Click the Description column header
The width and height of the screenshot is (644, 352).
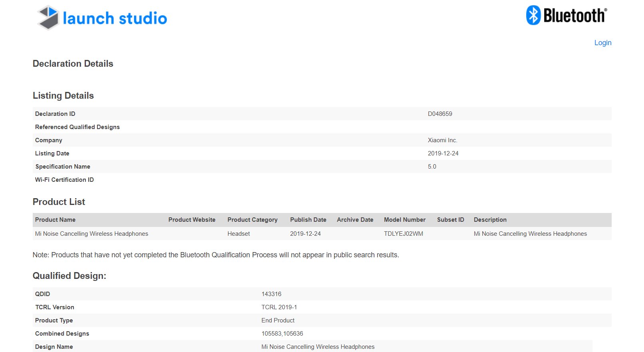coord(490,220)
